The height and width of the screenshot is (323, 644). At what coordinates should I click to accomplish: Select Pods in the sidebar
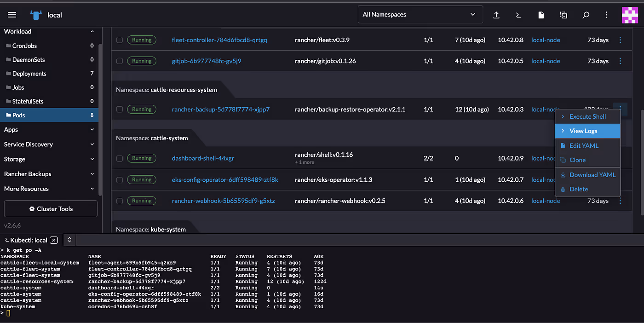(49, 115)
